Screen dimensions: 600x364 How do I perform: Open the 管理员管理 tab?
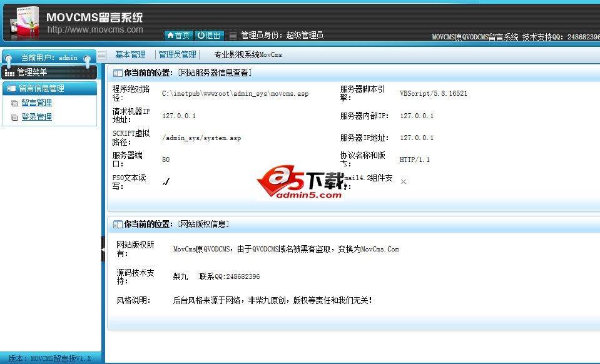[x=177, y=54]
